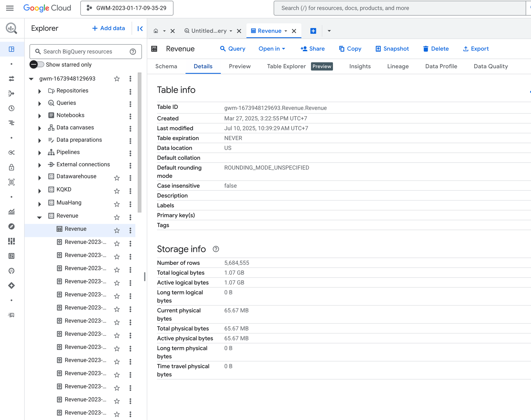Expand the External connections node
Viewport: 531px width, 420px height.
tap(40, 165)
